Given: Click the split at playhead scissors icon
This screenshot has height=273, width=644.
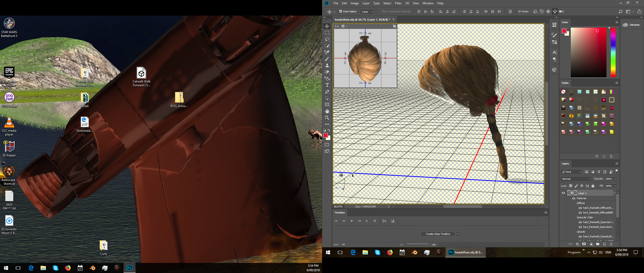Looking at the screenshot, I should click(384, 221).
